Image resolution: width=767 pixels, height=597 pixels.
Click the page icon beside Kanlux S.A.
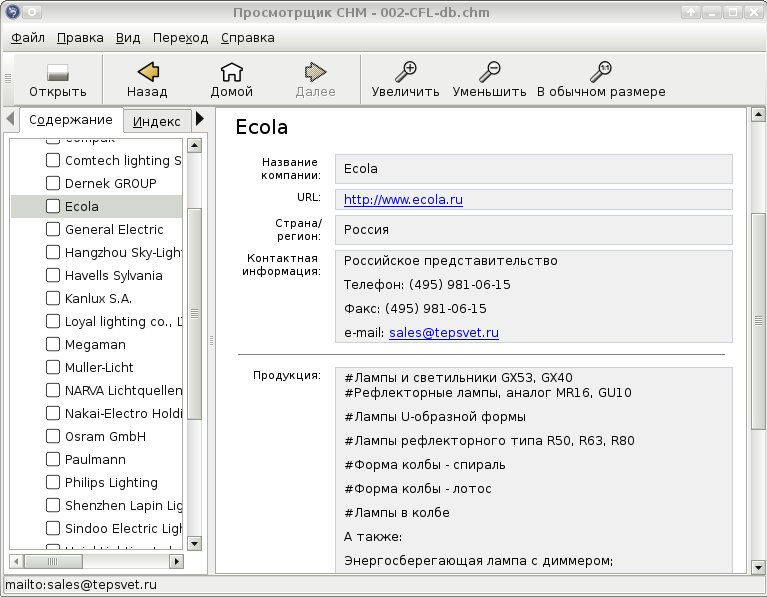[53, 298]
